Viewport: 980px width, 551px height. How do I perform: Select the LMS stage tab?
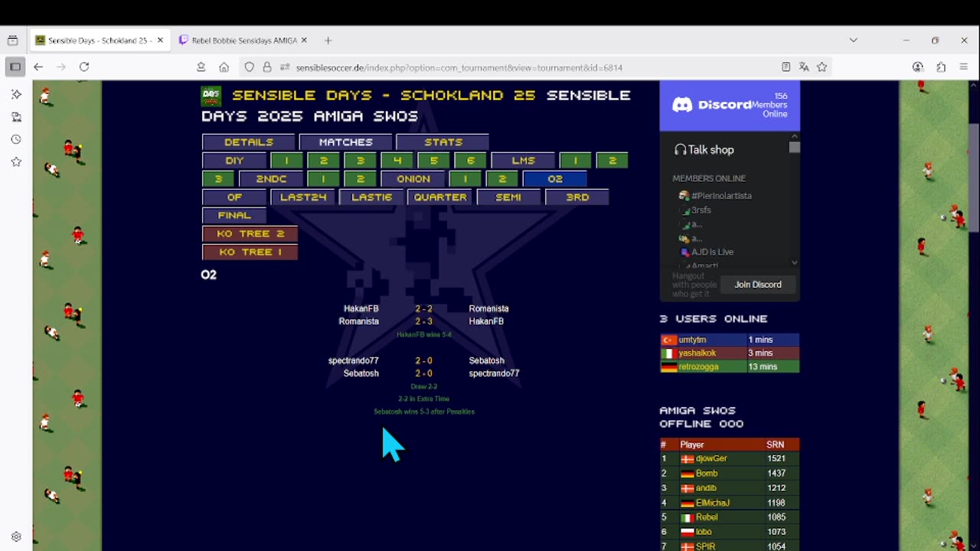(523, 161)
